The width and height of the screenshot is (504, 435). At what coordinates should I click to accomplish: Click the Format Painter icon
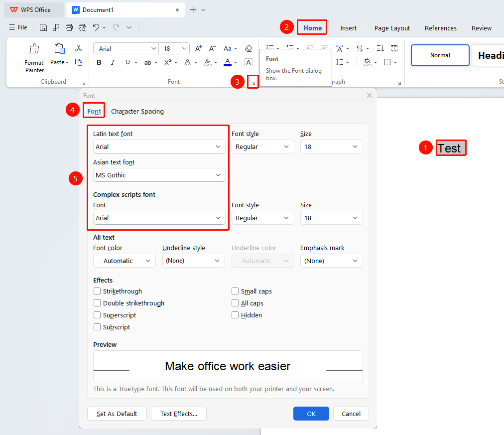click(34, 49)
